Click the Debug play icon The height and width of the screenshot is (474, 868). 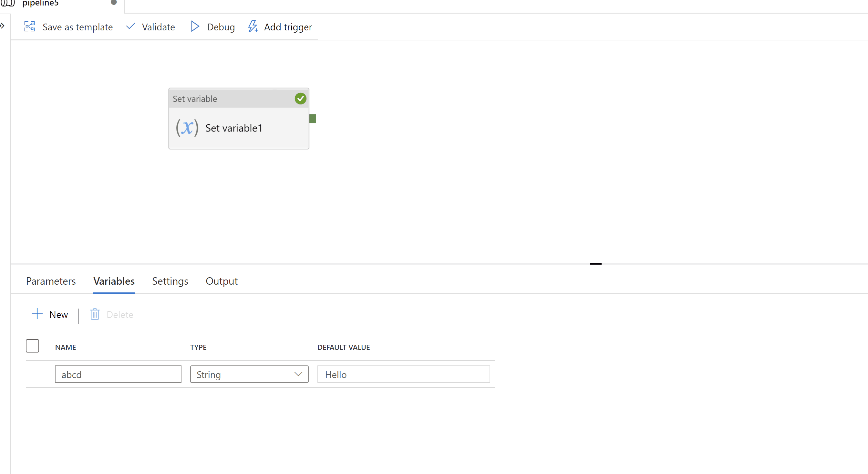[x=195, y=26]
